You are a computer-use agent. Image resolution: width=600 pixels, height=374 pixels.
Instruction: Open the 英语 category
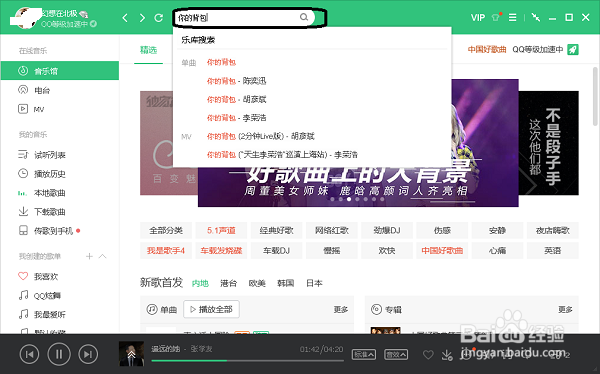(x=553, y=251)
